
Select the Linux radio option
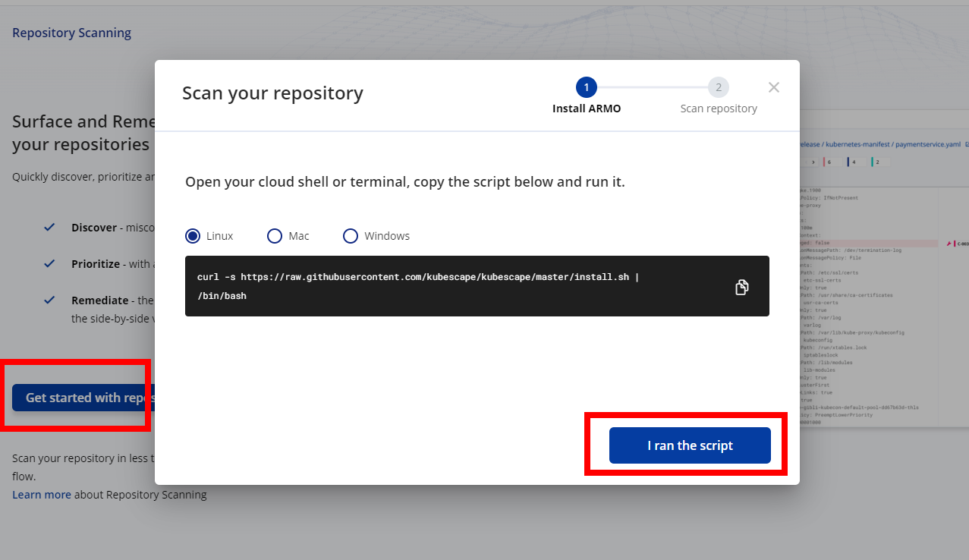[x=209, y=236]
